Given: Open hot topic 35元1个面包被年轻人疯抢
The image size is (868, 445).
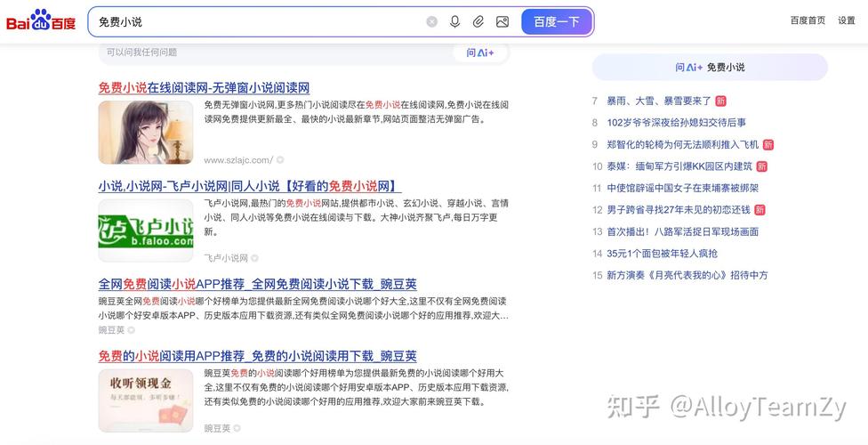Looking at the screenshot, I should click(x=662, y=254).
